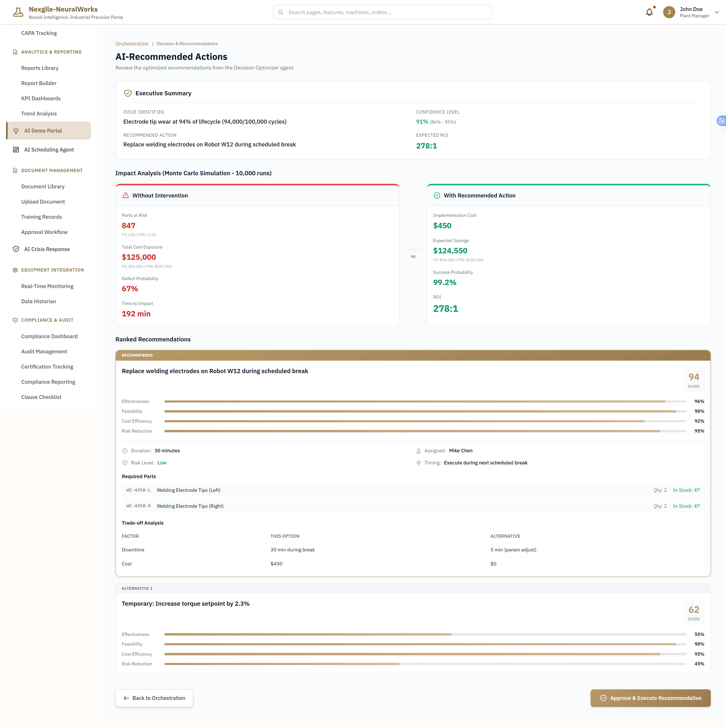Click the Effectiveness 96% progress bar
Image resolution: width=726 pixels, height=728 pixels.
[x=414, y=401]
